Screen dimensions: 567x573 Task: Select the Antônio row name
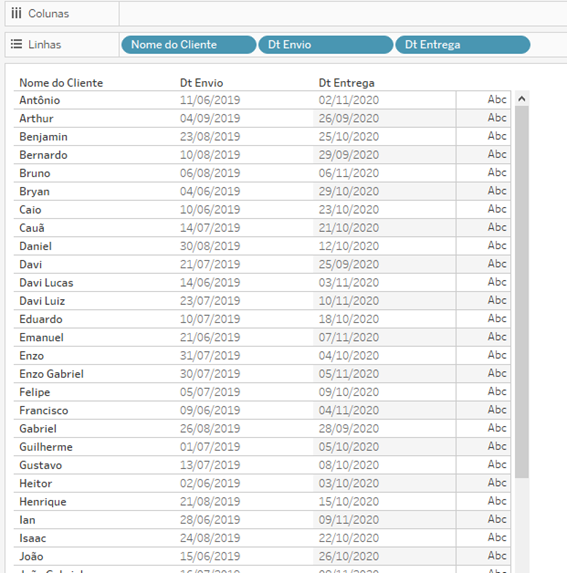point(39,100)
